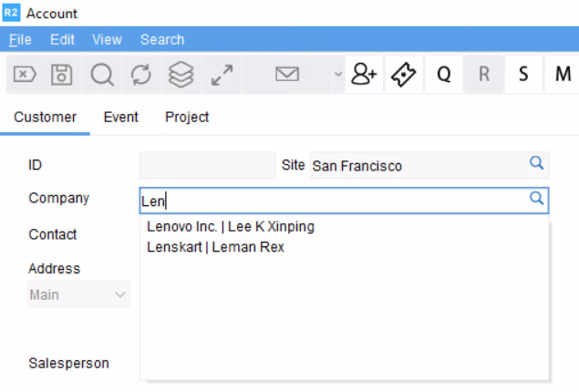Open the File menu
Image resolution: width=579 pixels, height=392 pixels.
pyautogui.click(x=20, y=39)
